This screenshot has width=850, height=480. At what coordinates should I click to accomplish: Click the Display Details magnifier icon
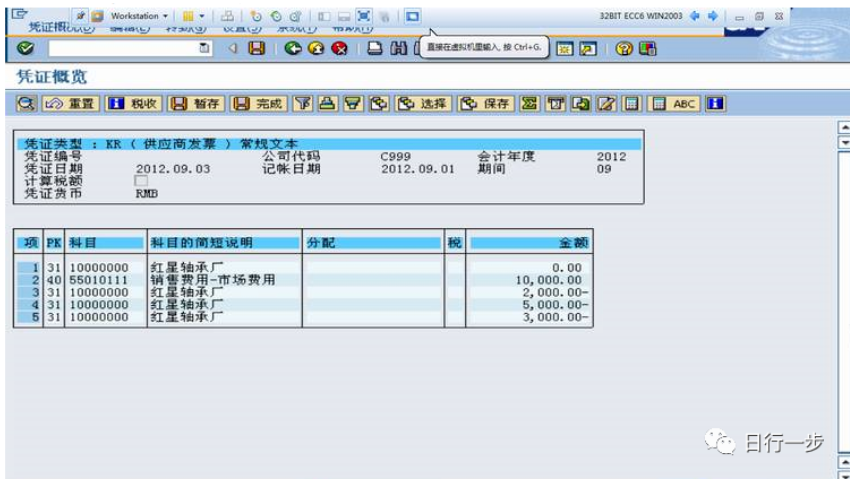pyautogui.click(x=26, y=103)
